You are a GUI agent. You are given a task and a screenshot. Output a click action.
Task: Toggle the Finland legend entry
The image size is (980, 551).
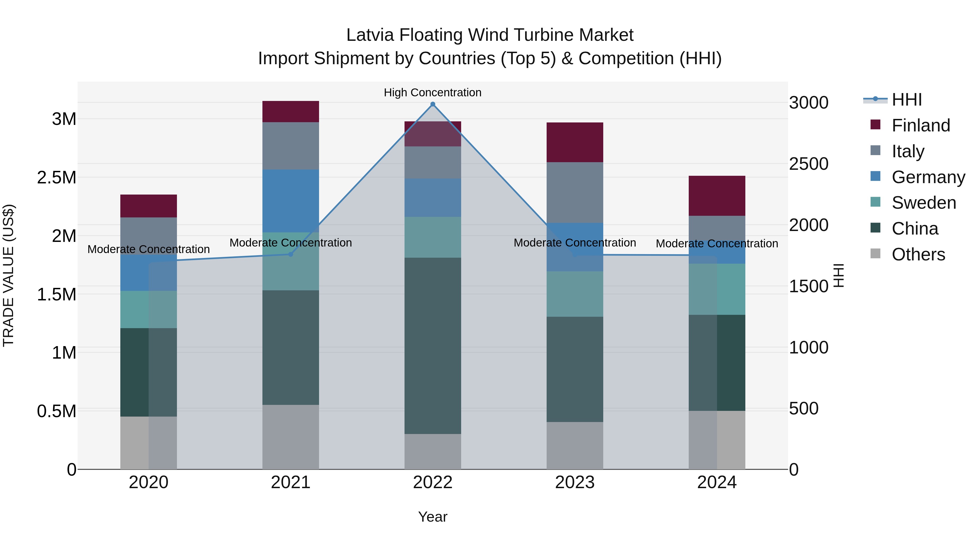(910, 125)
